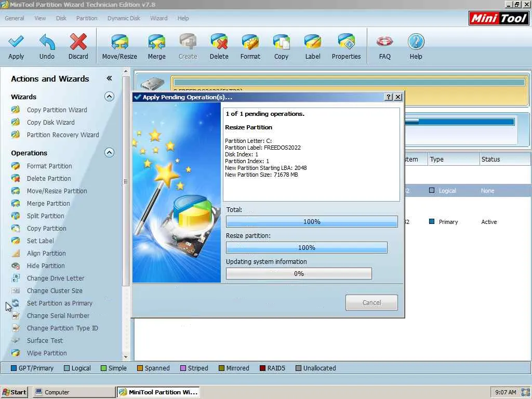Choose Set Label operation
This screenshot has height=399, width=532.
pyautogui.click(x=41, y=241)
